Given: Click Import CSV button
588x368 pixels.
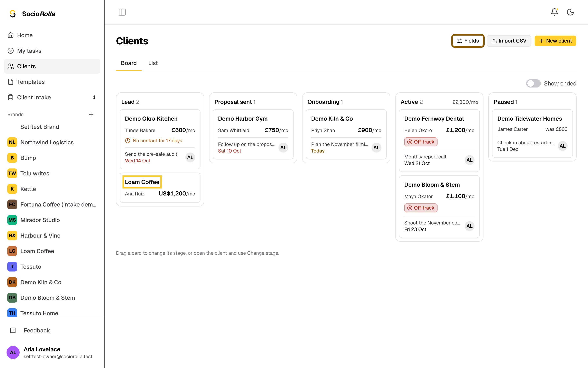Looking at the screenshot, I should coord(509,41).
